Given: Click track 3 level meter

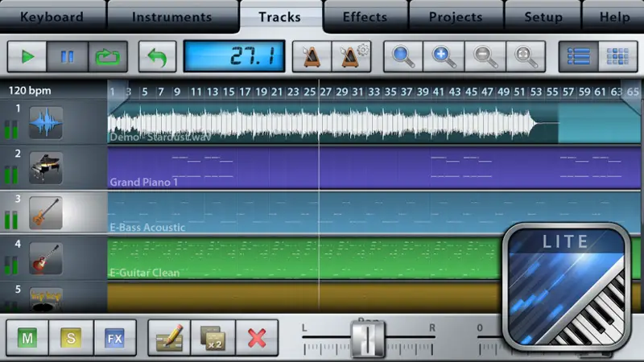Looking at the screenshot, I should [11, 220].
